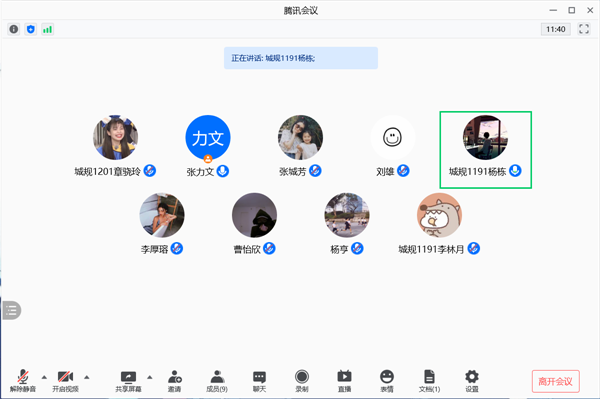Open the chat (聊天) panel
The width and height of the screenshot is (600, 399).
pyautogui.click(x=259, y=381)
